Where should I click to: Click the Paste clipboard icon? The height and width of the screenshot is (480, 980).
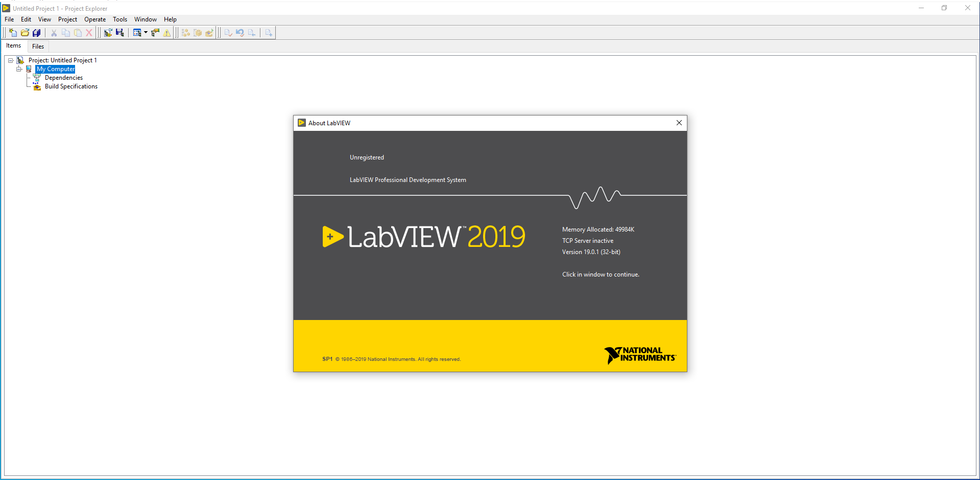pos(78,33)
